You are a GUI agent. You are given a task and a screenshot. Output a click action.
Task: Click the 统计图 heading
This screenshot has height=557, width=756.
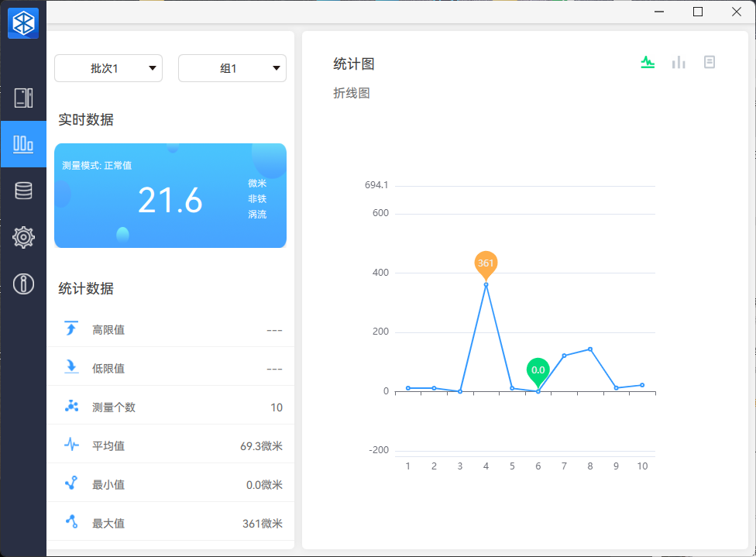(x=354, y=64)
